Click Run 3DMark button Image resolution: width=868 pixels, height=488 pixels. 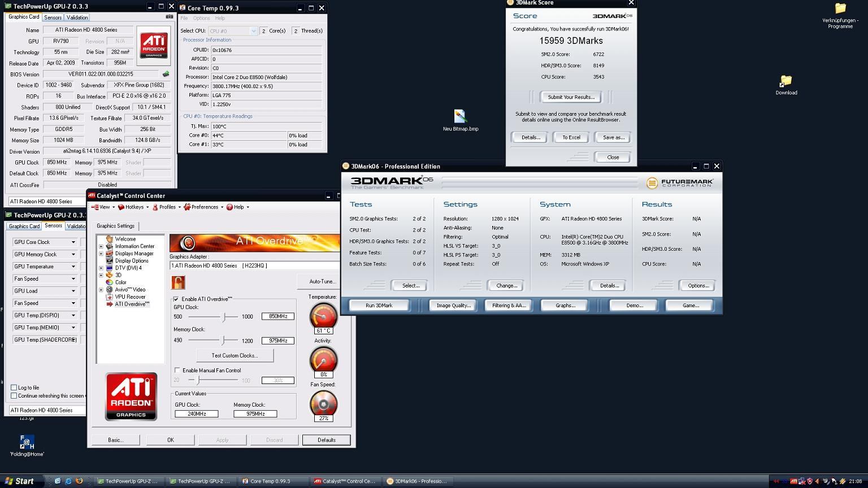click(379, 306)
